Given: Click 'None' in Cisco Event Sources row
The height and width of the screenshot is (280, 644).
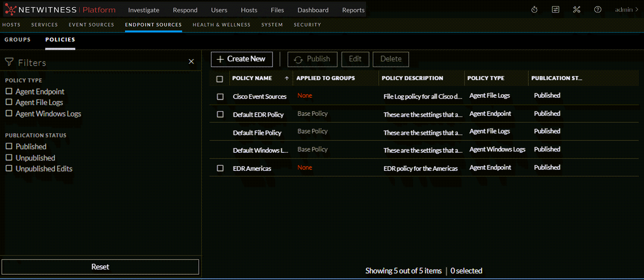Looking at the screenshot, I should 305,95.
